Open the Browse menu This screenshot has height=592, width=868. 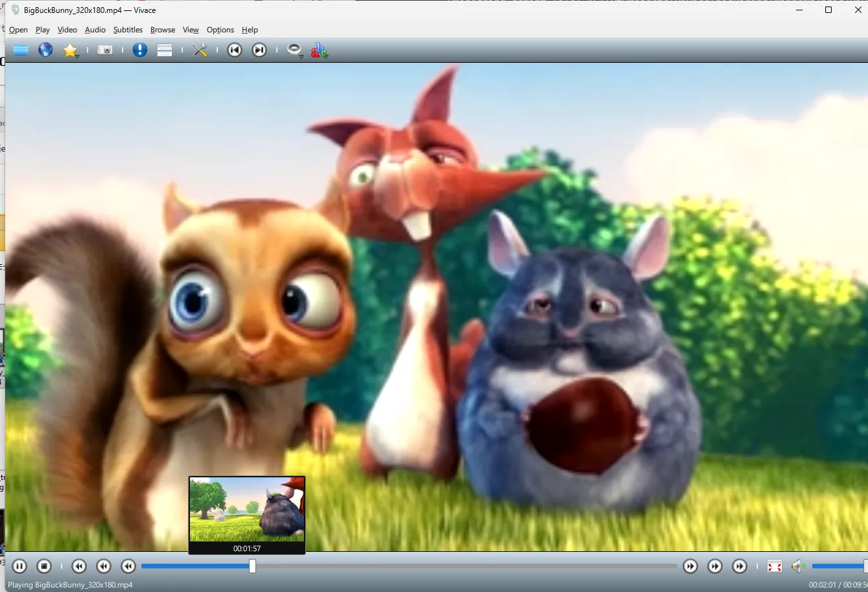tap(163, 30)
